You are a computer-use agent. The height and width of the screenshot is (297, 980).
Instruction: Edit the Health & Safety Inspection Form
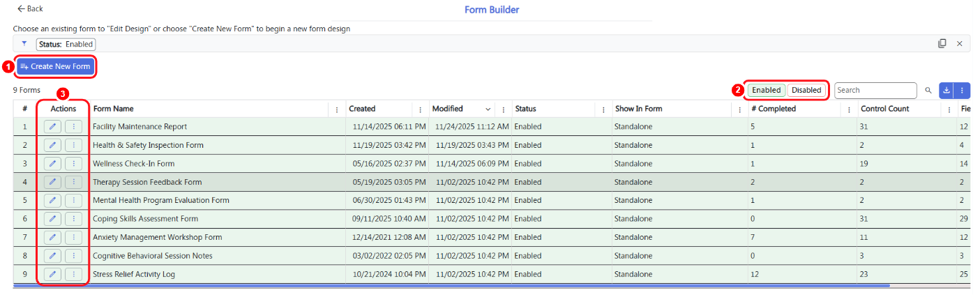click(x=52, y=145)
